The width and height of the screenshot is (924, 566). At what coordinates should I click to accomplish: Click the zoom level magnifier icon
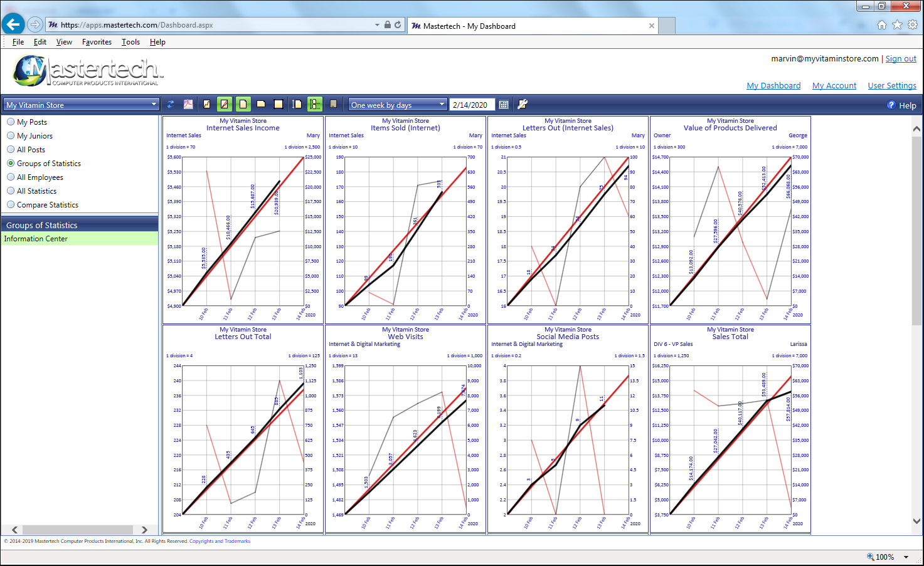click(871, 557)
